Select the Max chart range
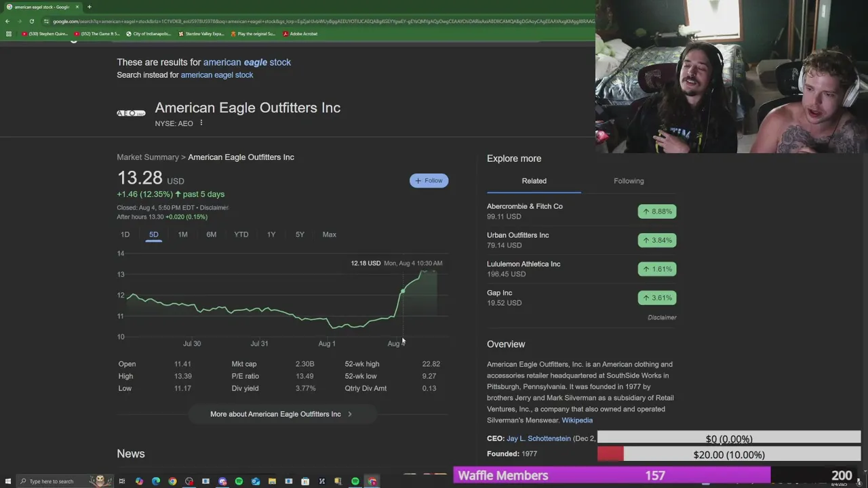Viewport: 868px width, 488px height. click(x=330, y=235)
